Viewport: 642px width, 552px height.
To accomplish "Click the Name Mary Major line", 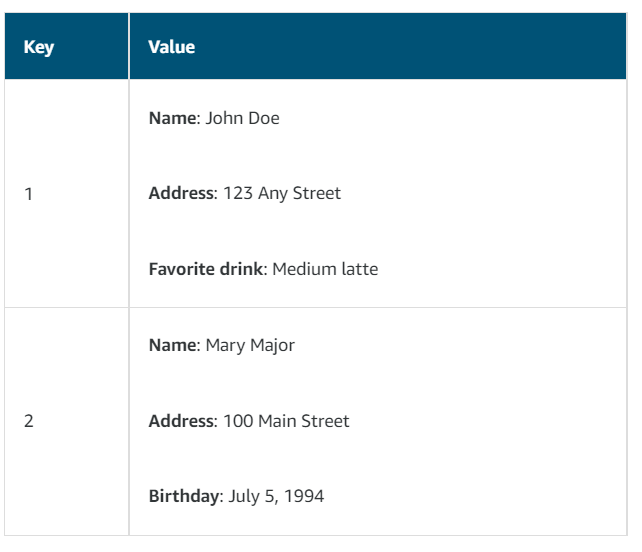I will click(x=222, y=346).
